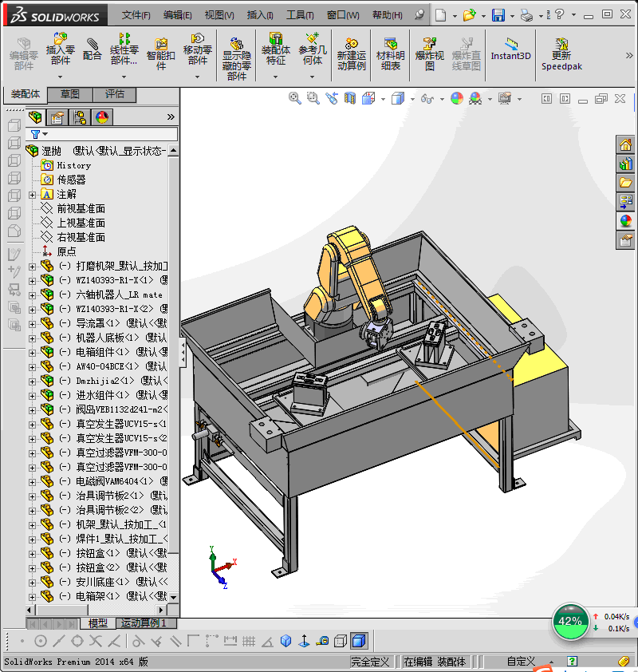Click Previous View icon

pos(332,99)
